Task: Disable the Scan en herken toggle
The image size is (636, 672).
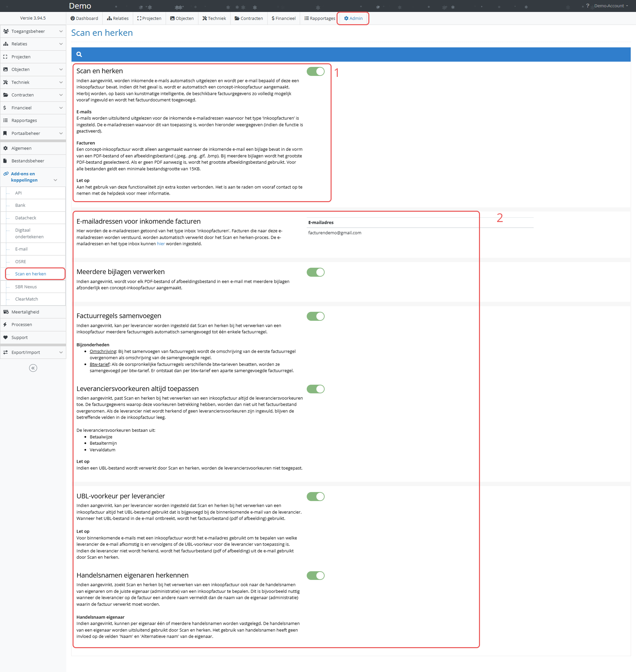Action: pos(315,71)
